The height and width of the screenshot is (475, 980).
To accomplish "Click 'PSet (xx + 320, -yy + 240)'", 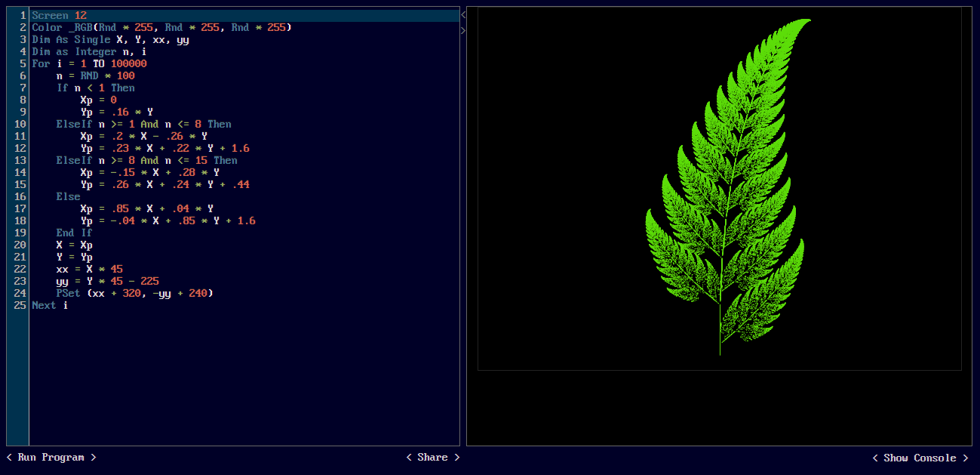I will [134, 293].
